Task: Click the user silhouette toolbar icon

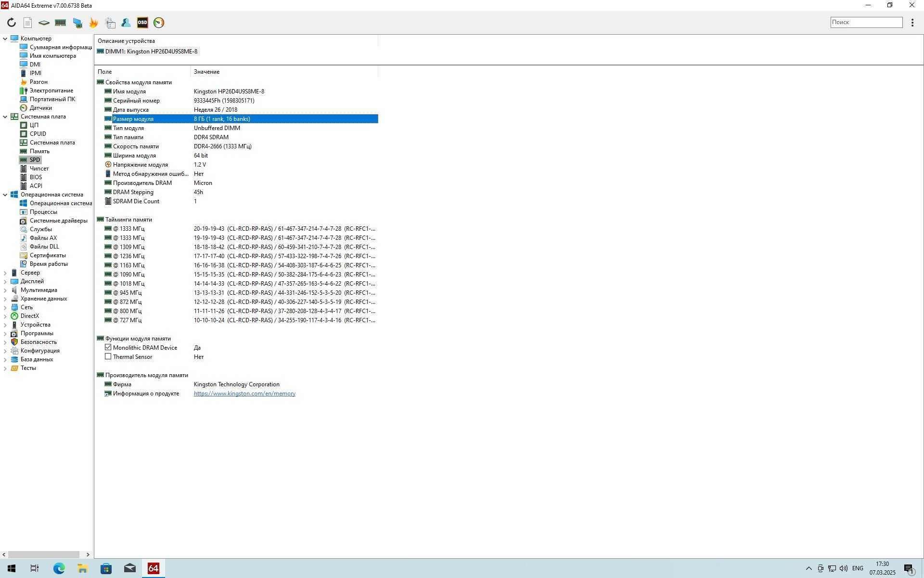Action: point(126,23)
